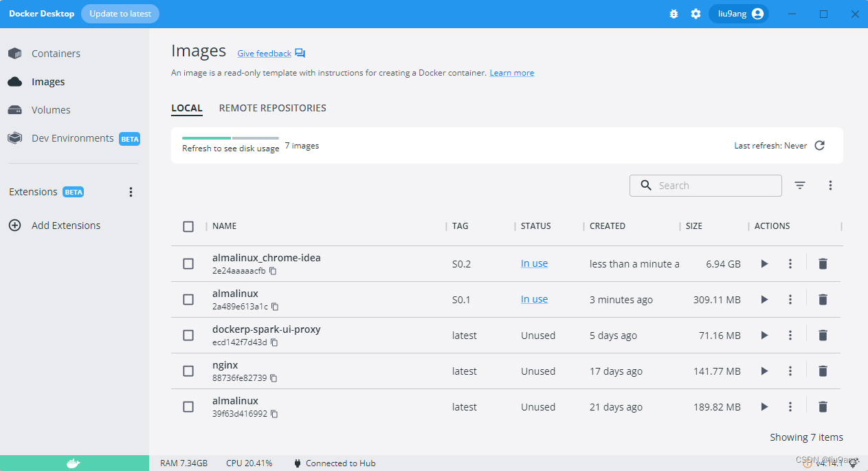Click the Docker whale icon in status bar
This screenshot has width=868, height=471.
[x=74, y=463]
